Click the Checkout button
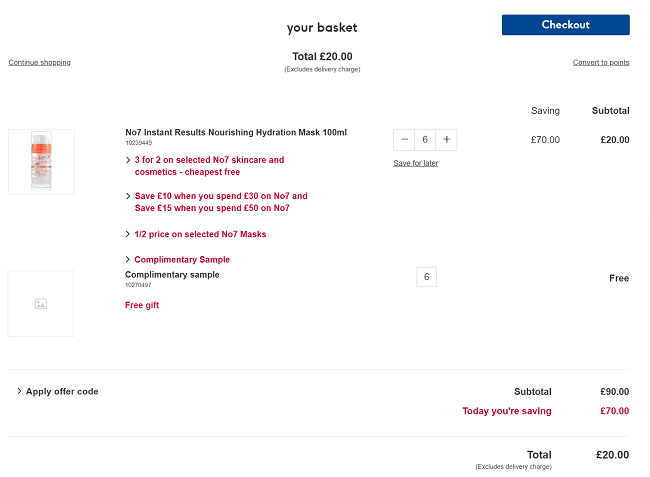650x477 pixels. coord(565,25)
